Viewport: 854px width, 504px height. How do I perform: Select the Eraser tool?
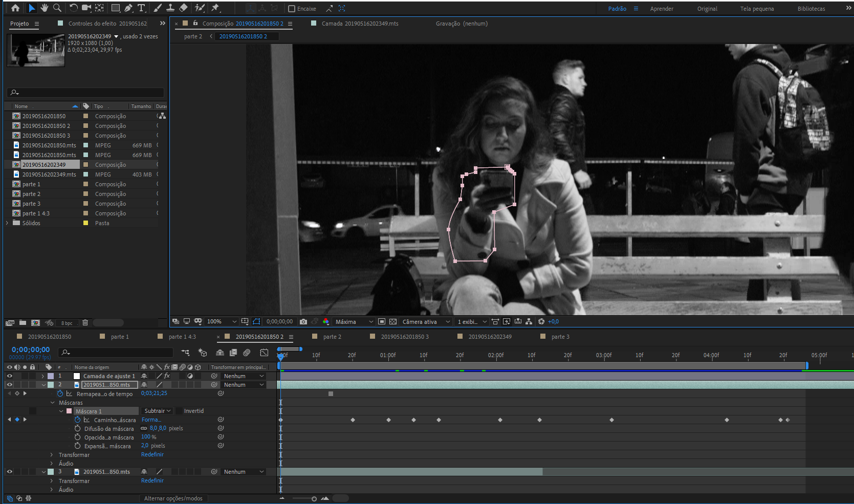point(183,8)
